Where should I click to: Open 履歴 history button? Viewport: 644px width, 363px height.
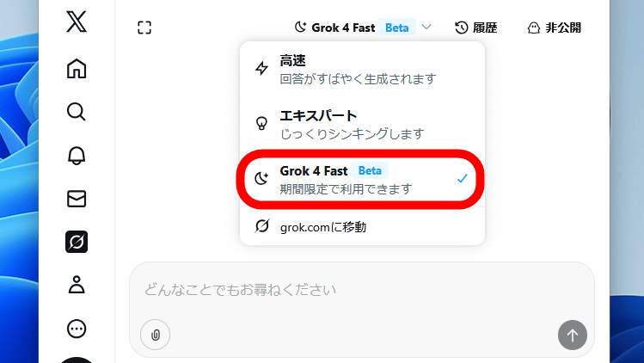pyautogui.click(x=476, y=28)
